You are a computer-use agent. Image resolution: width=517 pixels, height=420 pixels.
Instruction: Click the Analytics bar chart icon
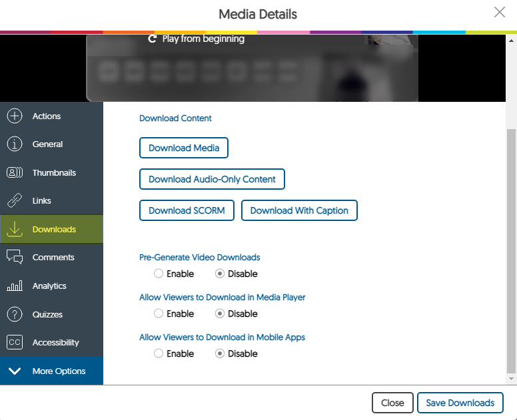[15, 286]
